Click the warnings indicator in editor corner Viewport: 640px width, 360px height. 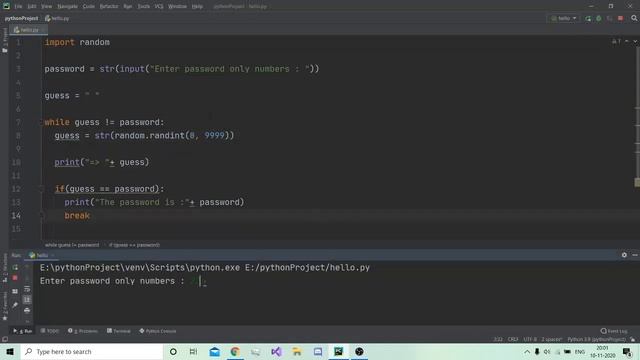coord(616,42)
